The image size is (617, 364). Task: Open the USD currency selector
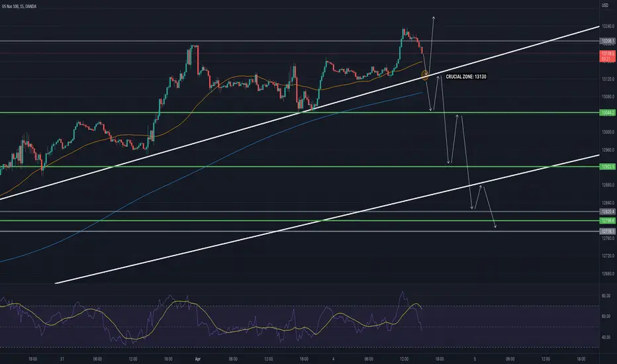(605, 5)
